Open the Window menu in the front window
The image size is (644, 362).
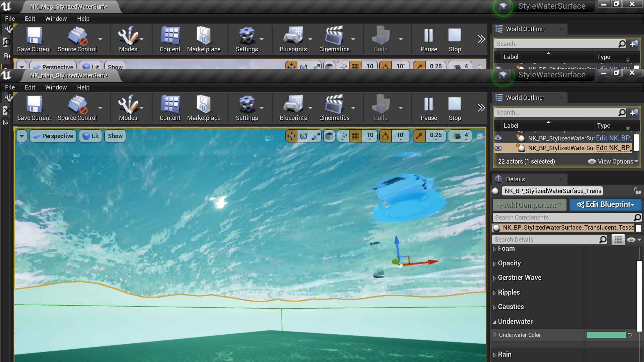coord(56,87)
